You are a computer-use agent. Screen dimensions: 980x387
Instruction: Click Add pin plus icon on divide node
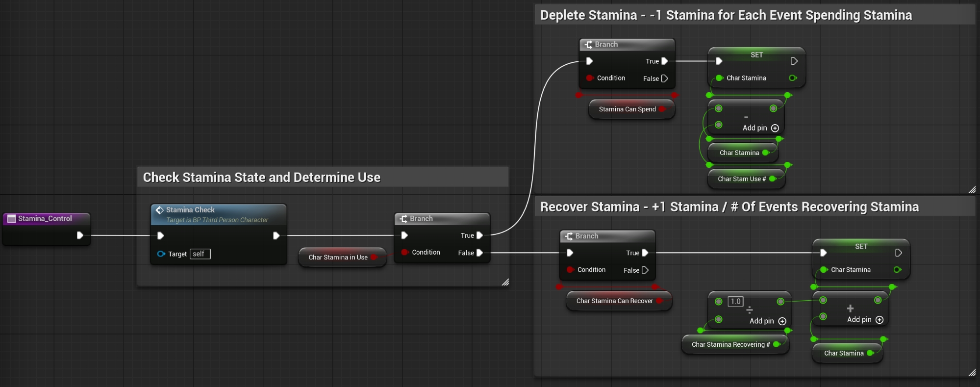[x=782, y=321]
